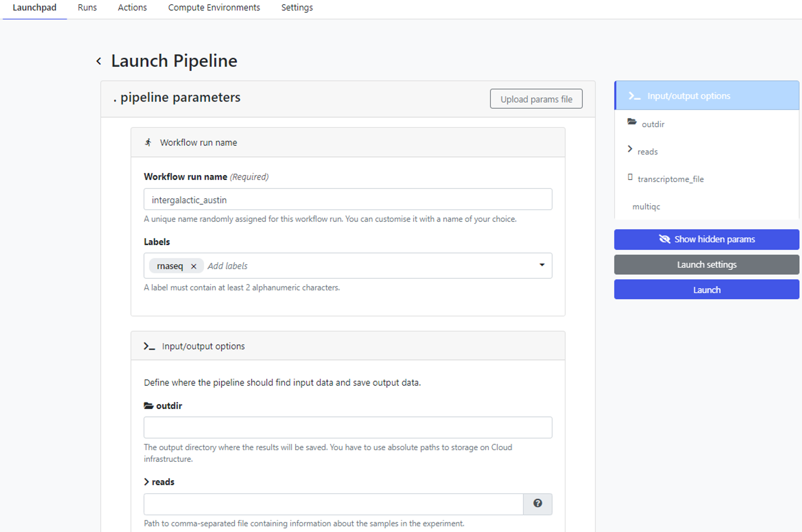This screenshot has width=802, height=532.
Task: Click the help question mark icon for reads
Action: pyautogui.click(x=537, y=503)
